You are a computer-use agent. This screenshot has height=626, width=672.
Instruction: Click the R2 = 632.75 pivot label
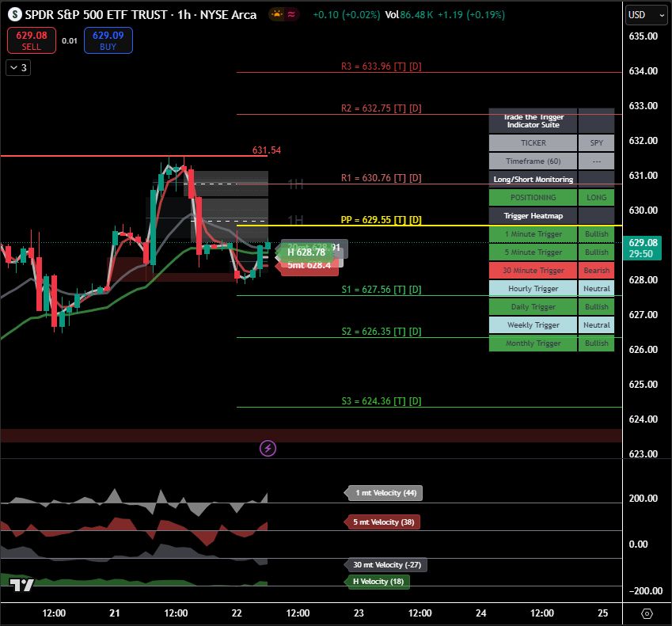point(381,108)
